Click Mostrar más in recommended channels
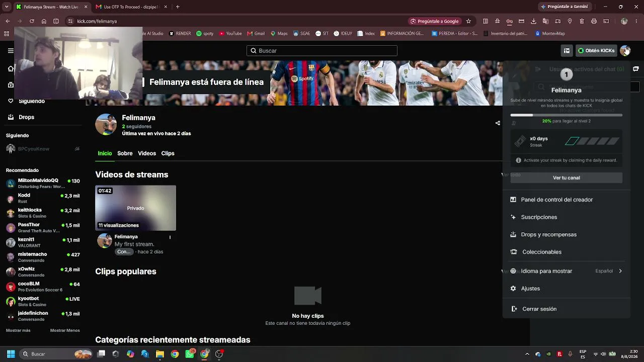Screen dimensions: 644x362 (x=18, y=330)
